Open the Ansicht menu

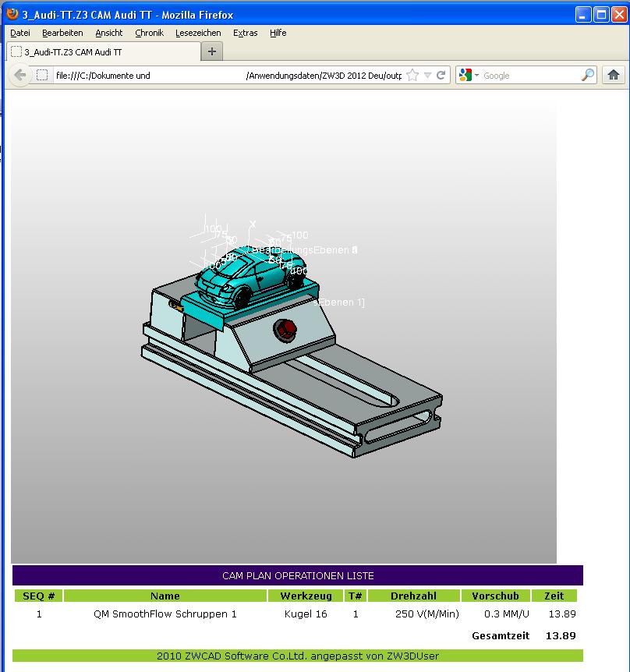click(x=109, y=33)
